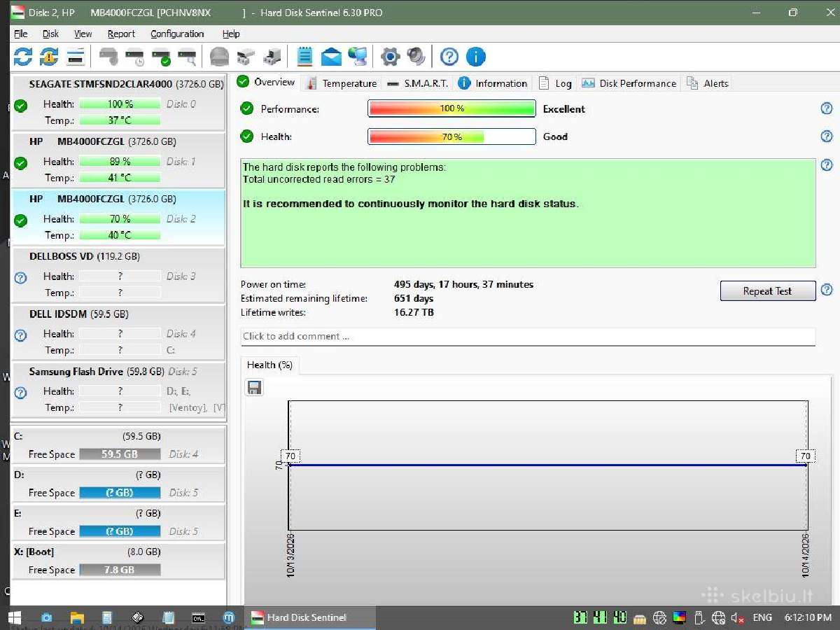
Task: Switch to the Alerts tab
Action: coord(708,83)
